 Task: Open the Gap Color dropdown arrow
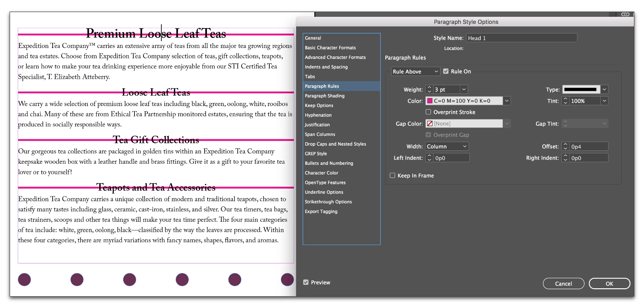[507, 123]
